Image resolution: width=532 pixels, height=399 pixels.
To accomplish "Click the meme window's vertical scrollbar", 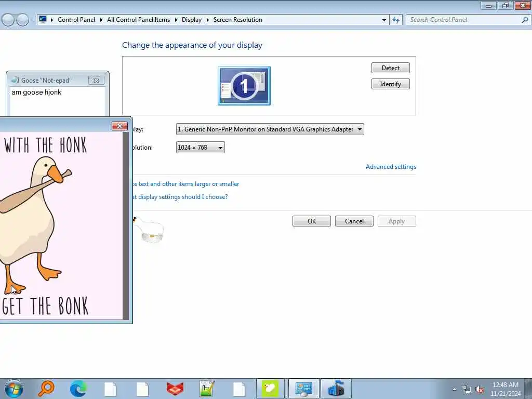I will coord(126,225).
